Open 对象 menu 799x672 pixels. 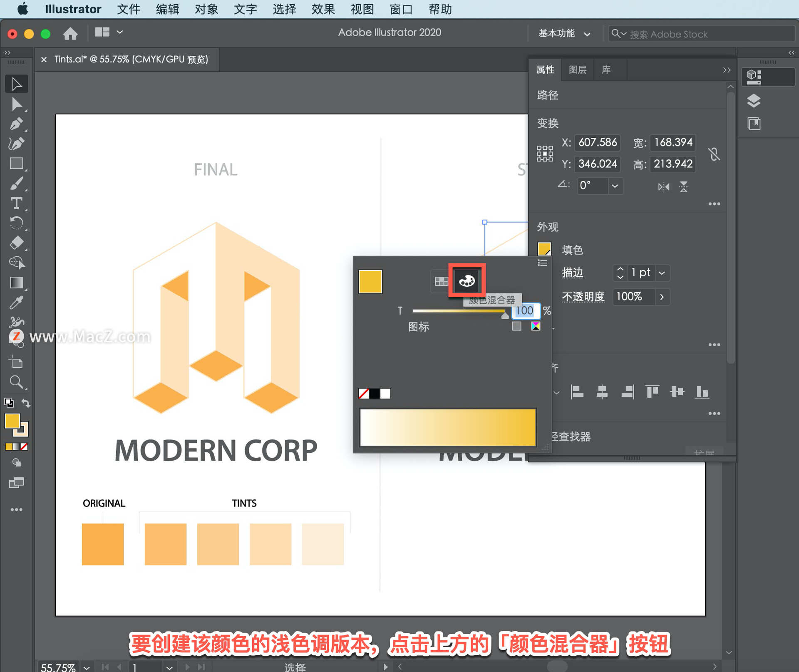[206, 9]
